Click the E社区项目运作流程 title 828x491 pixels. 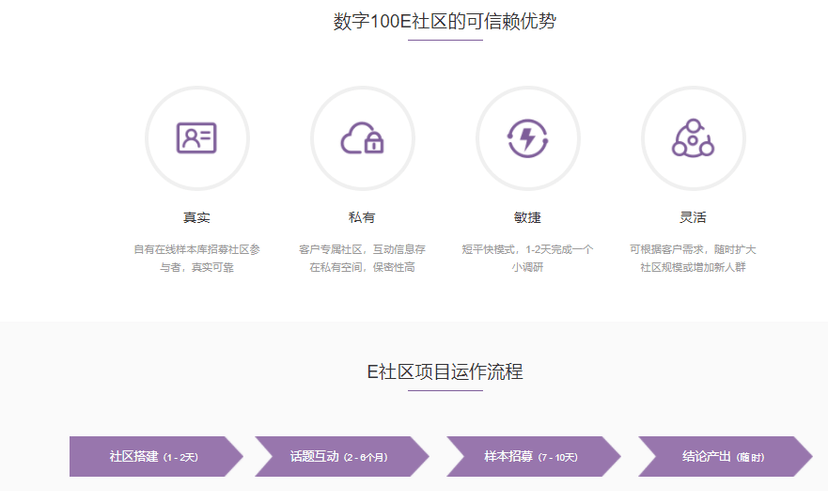click(445, 372)
